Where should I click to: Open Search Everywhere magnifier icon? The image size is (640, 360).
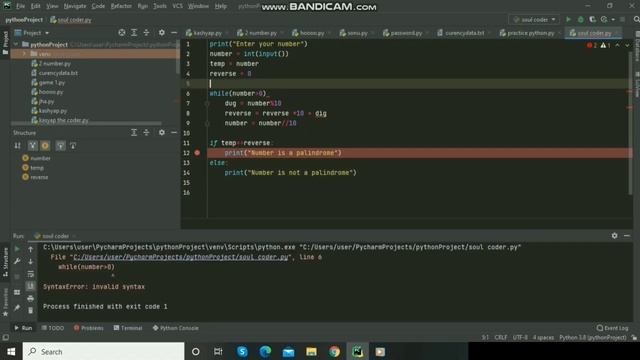point(636,19)
